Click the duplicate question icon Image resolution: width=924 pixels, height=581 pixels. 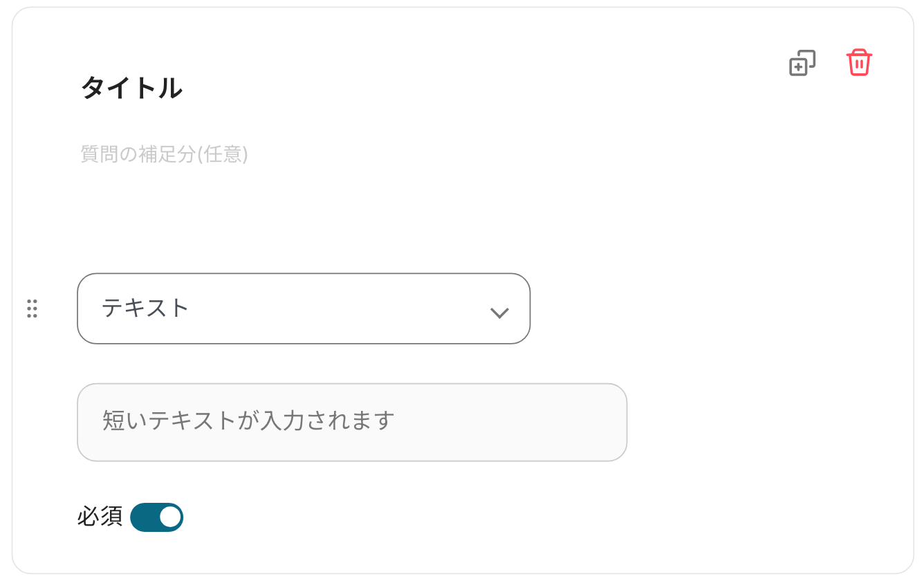802,63
